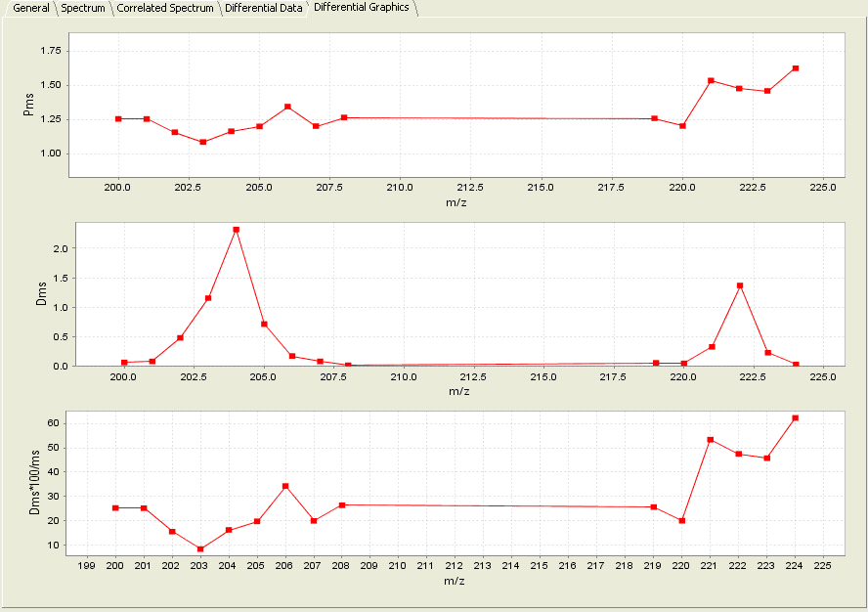This screenshot has height=612, width=868.
Task: Click the m/z label under the Dms chart
Action: pos(458,391)
